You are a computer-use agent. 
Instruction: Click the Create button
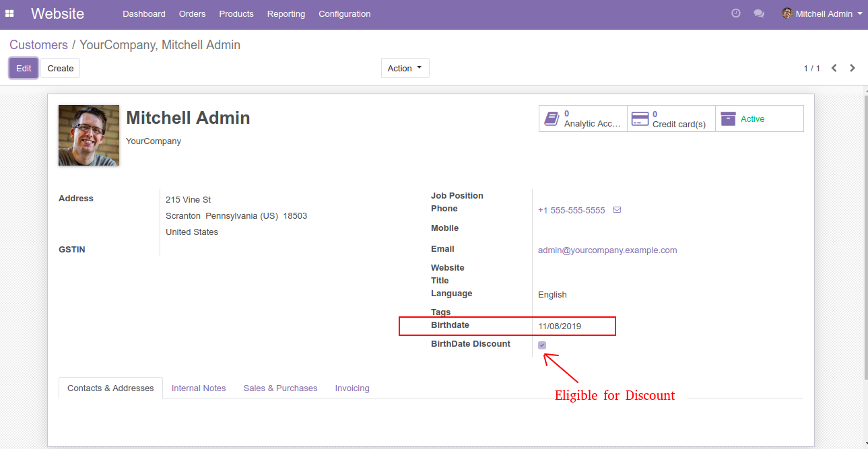(x=61, y=68)
